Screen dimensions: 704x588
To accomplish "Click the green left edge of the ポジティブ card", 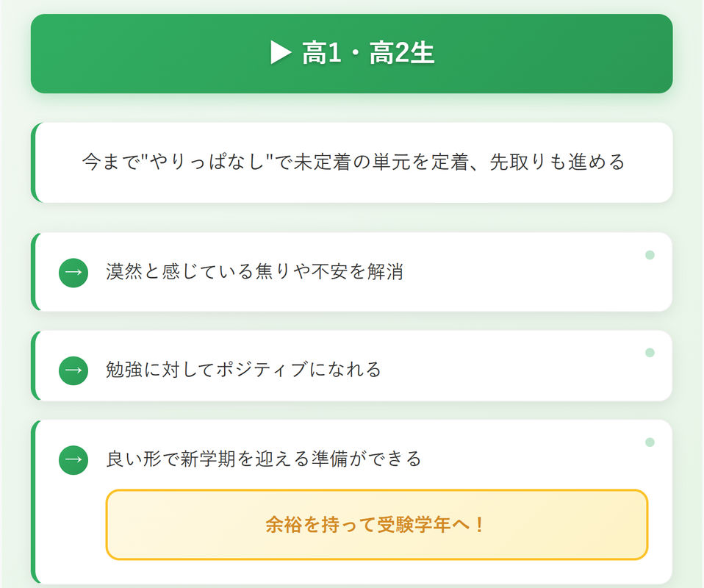I will click(x=34, y=365).
